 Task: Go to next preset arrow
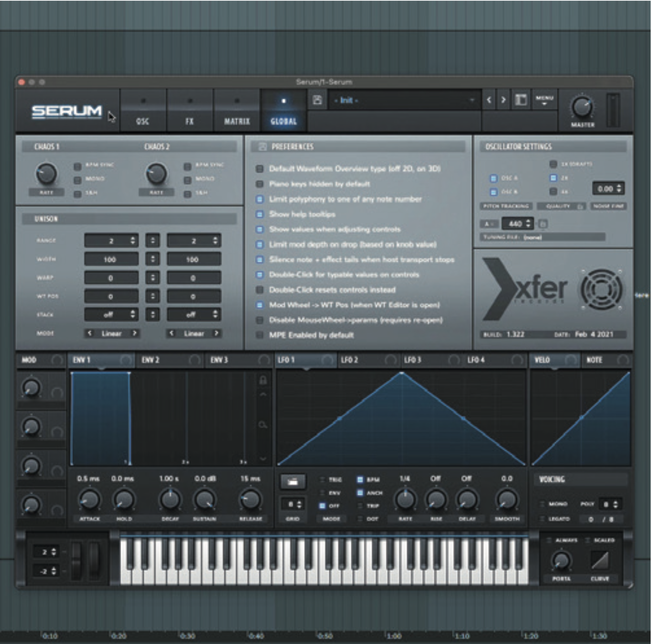[503, 100]
